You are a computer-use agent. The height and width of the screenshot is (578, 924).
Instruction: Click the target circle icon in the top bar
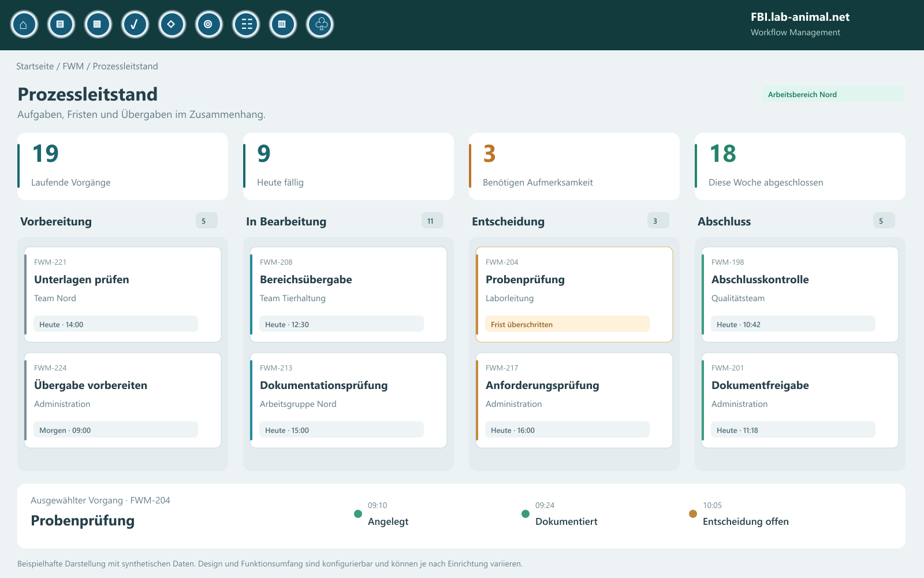click(208, 24)
